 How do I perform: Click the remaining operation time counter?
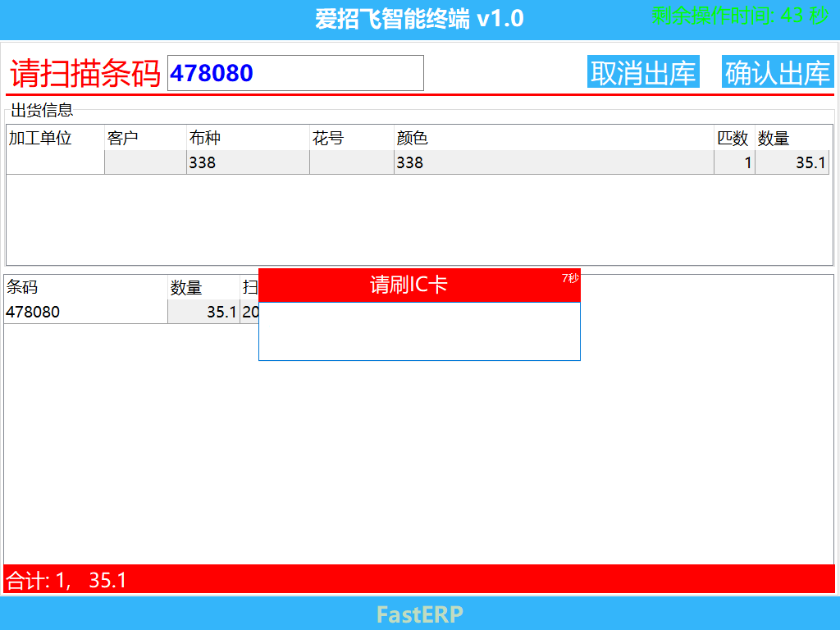pyautogui.click(x=741, y=16)
